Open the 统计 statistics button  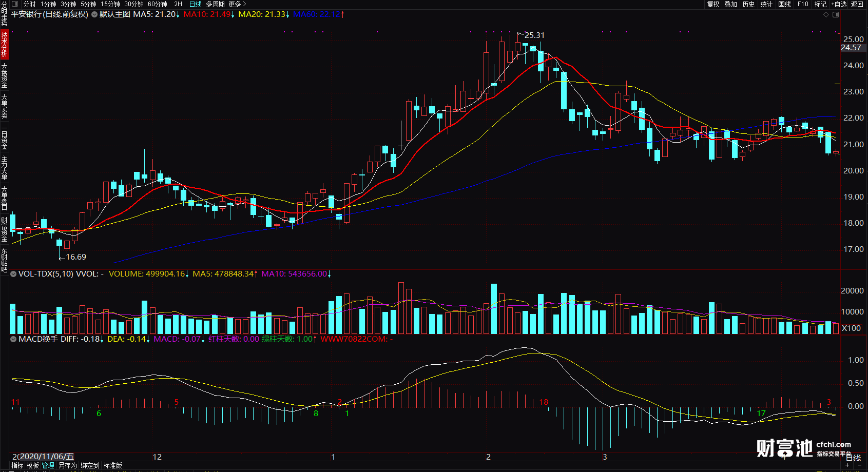(766, 4)
